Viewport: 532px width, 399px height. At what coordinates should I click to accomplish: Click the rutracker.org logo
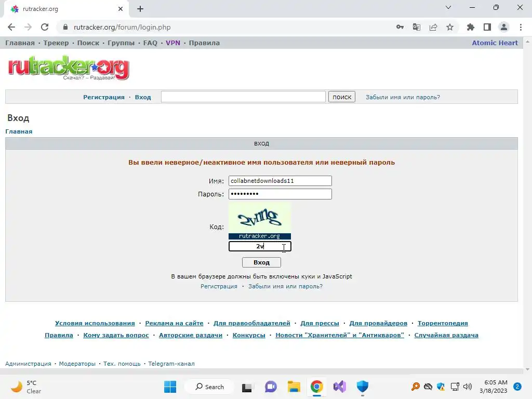coord(69,68)
